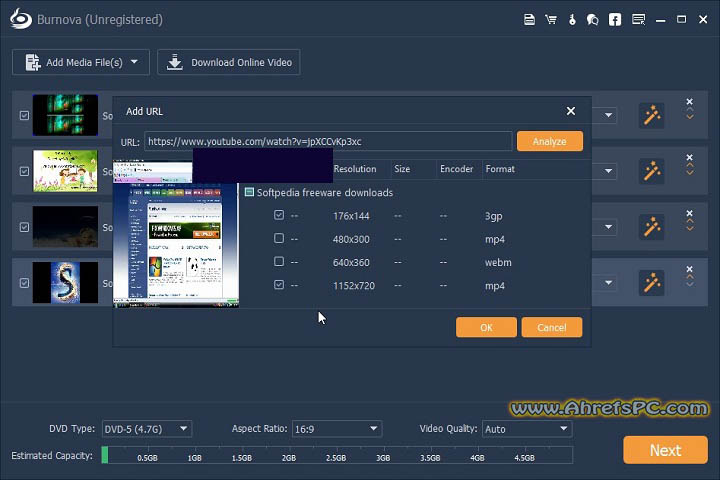Open the Add Media File(s) dropdown arrow

click(x=134, y=62)
